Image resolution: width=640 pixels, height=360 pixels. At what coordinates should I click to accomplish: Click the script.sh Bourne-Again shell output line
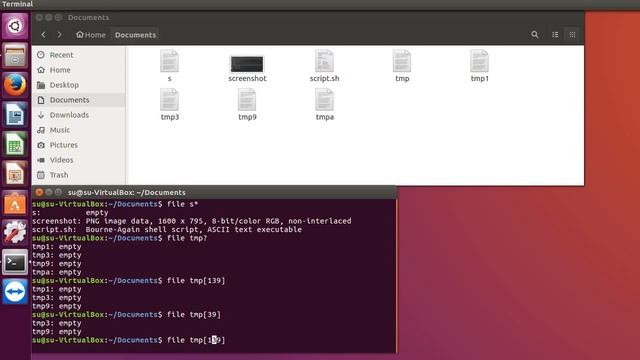167,229
